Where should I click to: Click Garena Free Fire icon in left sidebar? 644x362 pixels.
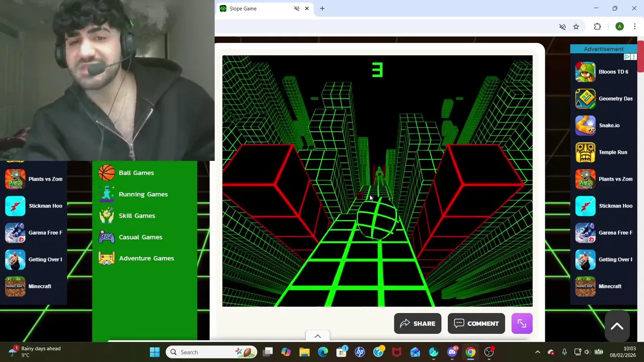[15, 233]
